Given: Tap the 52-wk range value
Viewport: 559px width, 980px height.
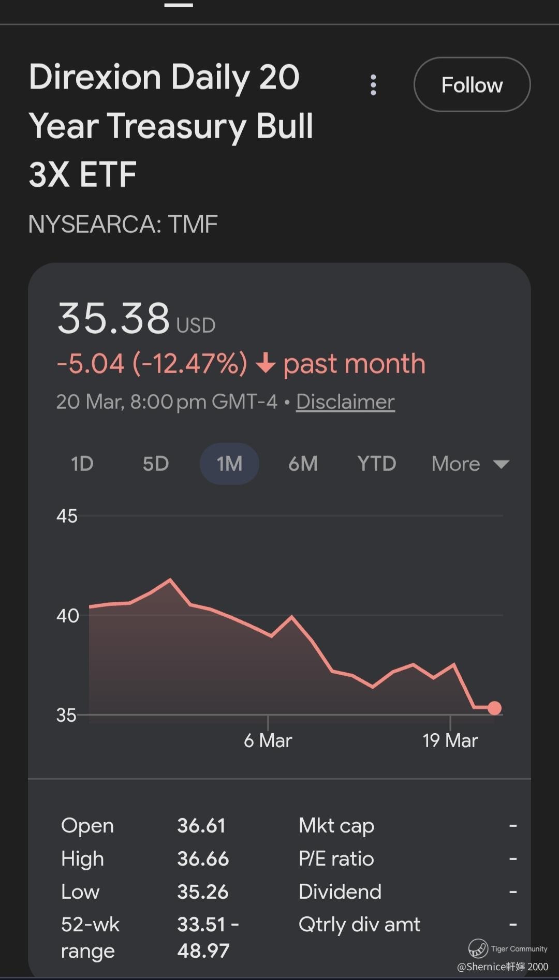Looking at the screenshot, I should (x=207, y=937).
